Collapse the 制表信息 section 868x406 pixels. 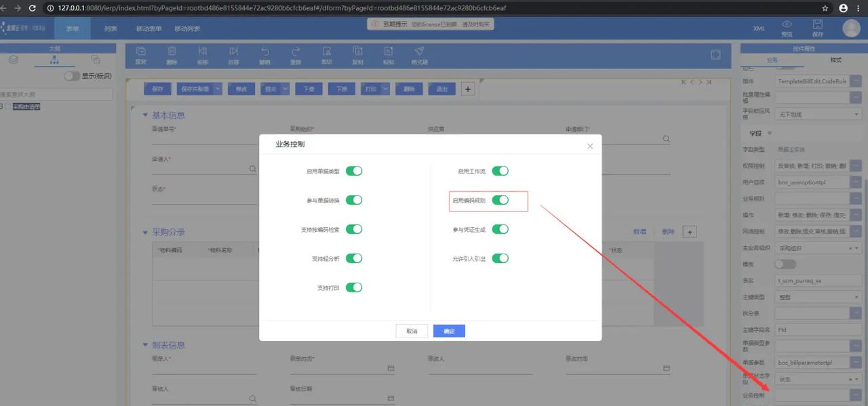pos(145,345)
